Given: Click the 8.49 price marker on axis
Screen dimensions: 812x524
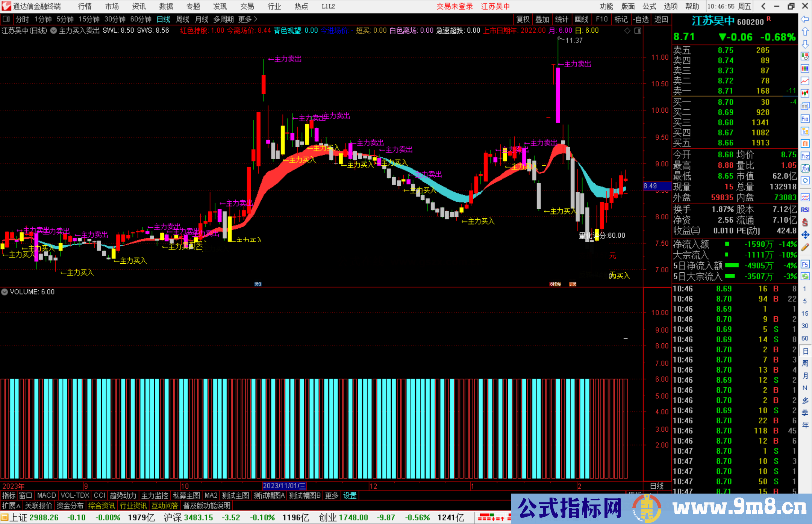Looking at the screenshot, I should [x=657, y=186].
